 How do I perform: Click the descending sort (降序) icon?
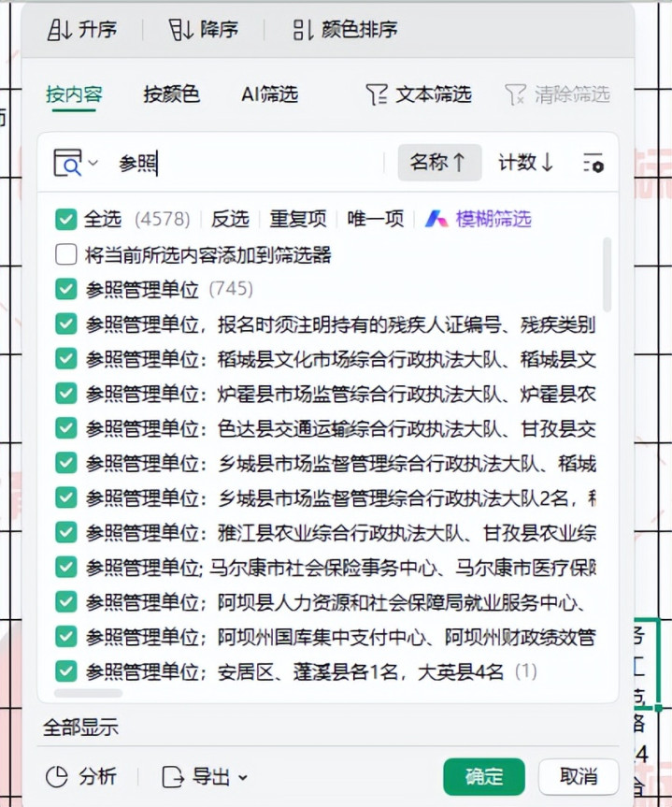click(181, 30)
